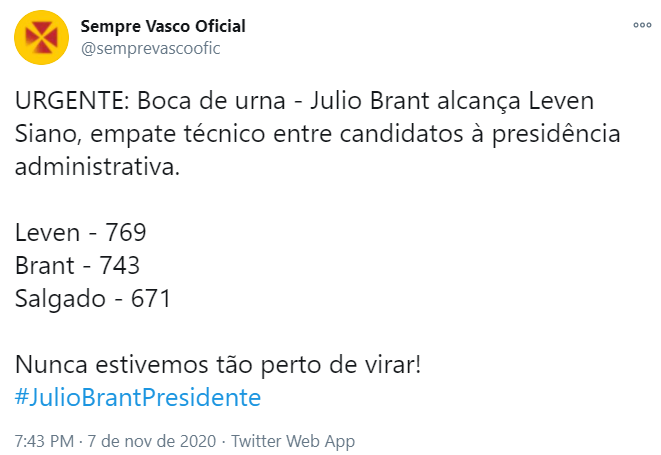Click the name Leven in the results list
The image size is (661, 455).
pos(45,233)
